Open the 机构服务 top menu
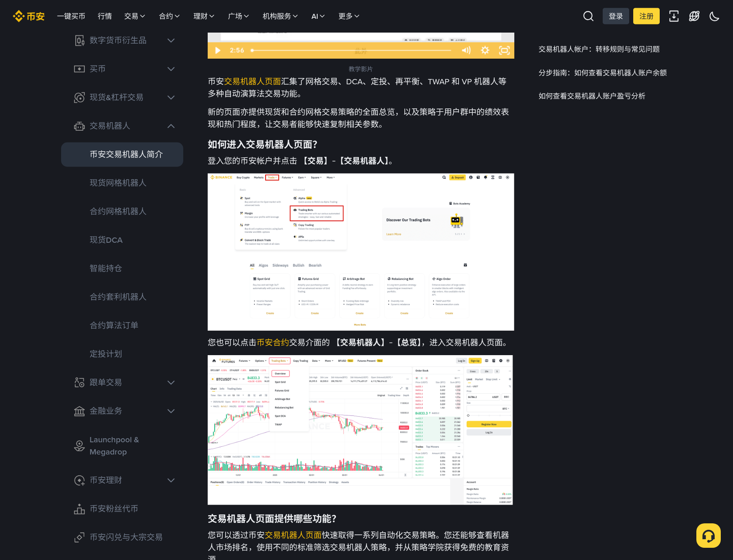733x560 pixels. [280, 16]
